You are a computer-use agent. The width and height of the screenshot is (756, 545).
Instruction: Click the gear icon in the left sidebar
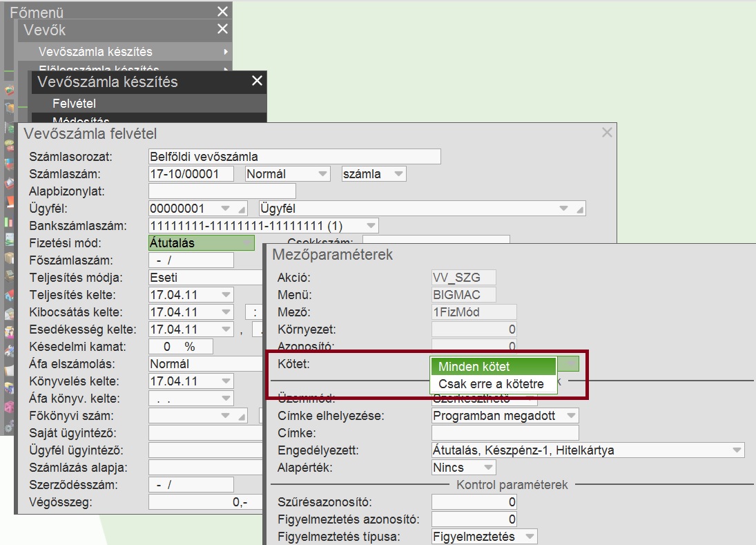(9, 428)
